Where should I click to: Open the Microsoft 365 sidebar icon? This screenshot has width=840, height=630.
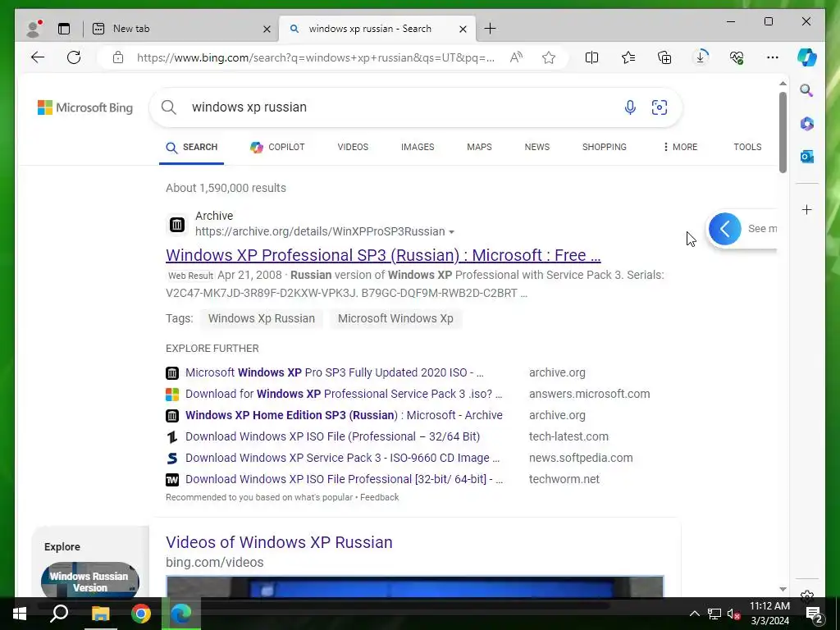(x=807, y=124)
